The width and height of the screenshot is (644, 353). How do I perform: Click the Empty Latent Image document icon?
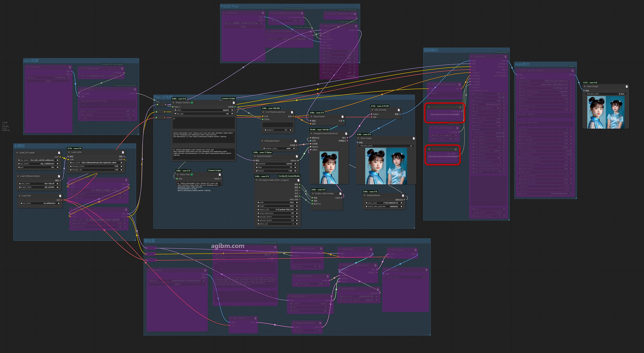tap(340, 193)
